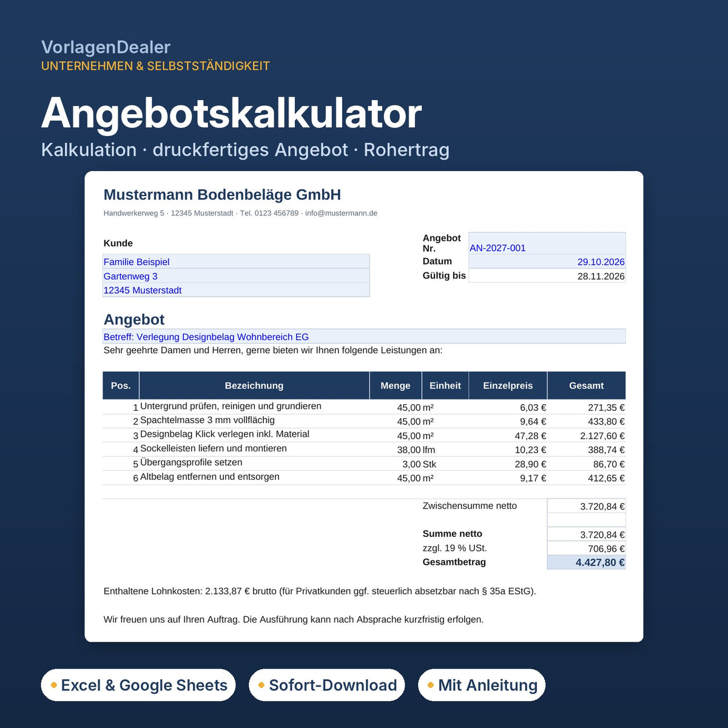Click total 388,74 €
The width and height of the screenshot is (728, 728).
point(606,450)
